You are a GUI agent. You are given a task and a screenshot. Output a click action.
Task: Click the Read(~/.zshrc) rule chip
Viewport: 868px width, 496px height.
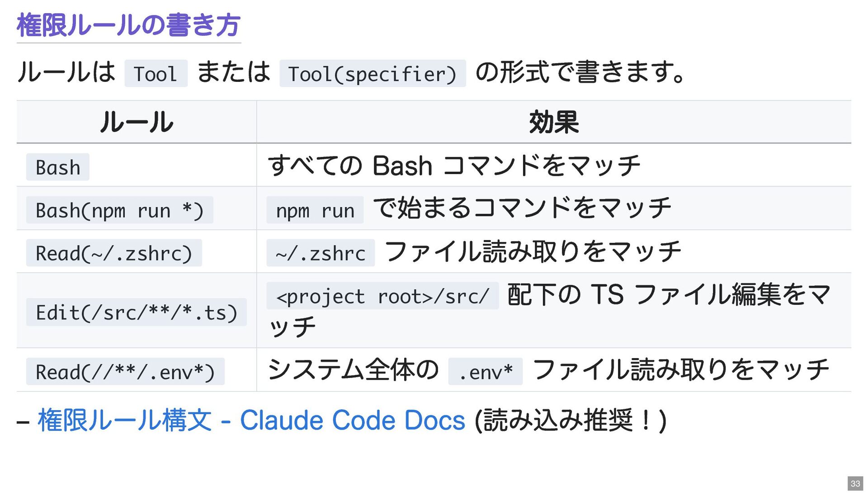coord(113,253)
